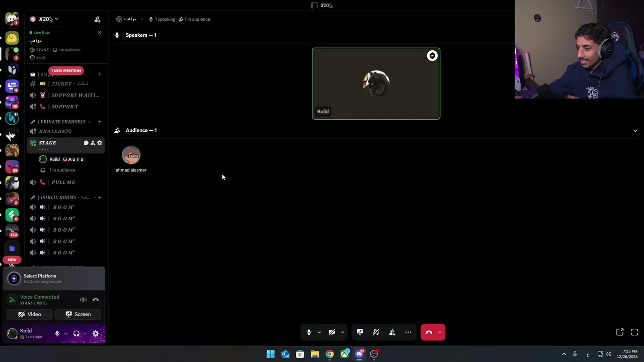This screenshot has height=362, width=644.
Task: Open green server with badge 6
Action: [12, 215]
